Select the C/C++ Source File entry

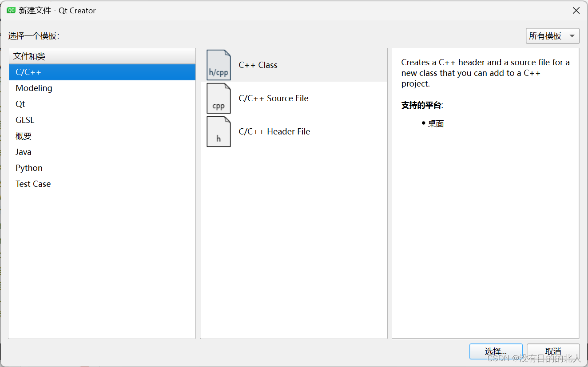tap(274, 98)
